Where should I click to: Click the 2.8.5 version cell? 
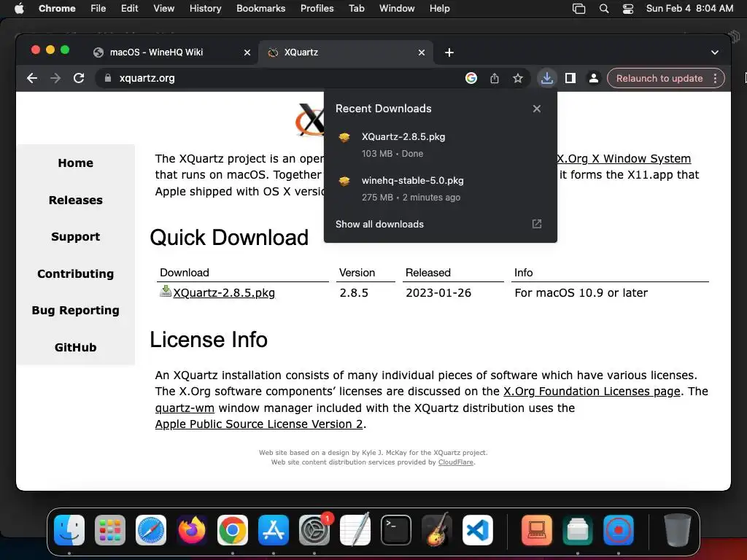[354, 293]
